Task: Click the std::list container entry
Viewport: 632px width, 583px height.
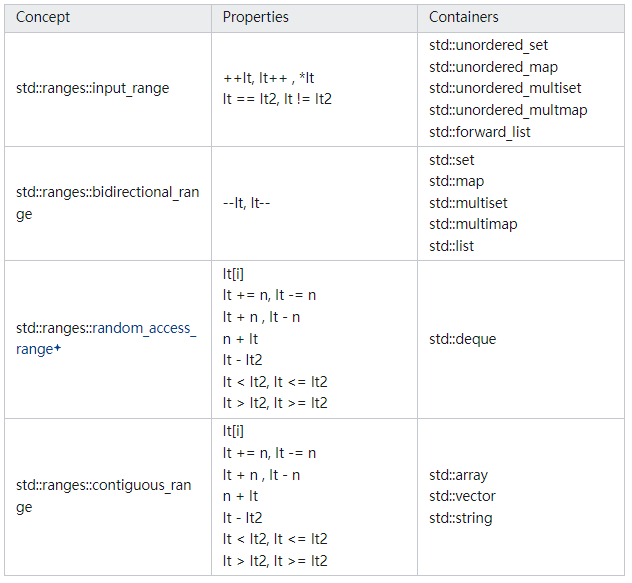Action: (x=452, y=246)
